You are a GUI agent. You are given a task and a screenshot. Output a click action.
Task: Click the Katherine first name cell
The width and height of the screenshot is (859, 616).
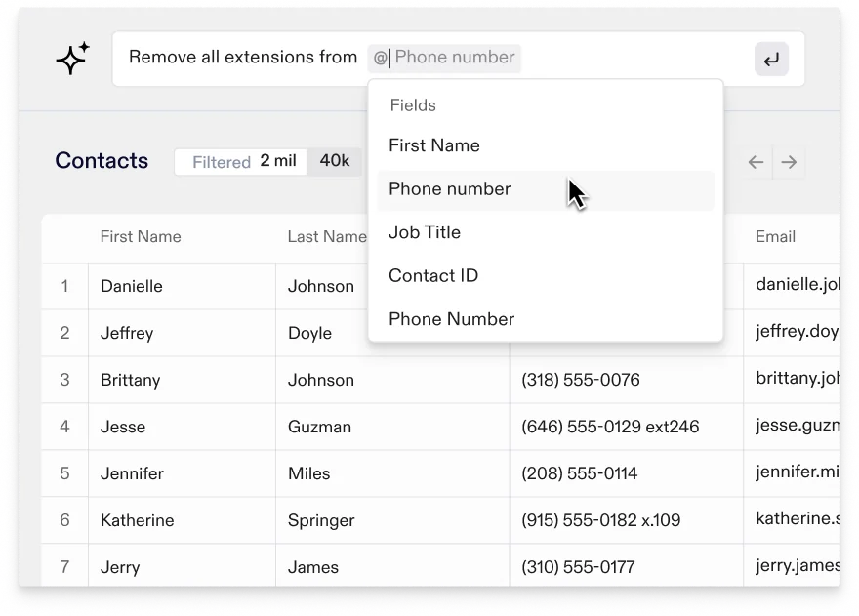tap(138, 520)
